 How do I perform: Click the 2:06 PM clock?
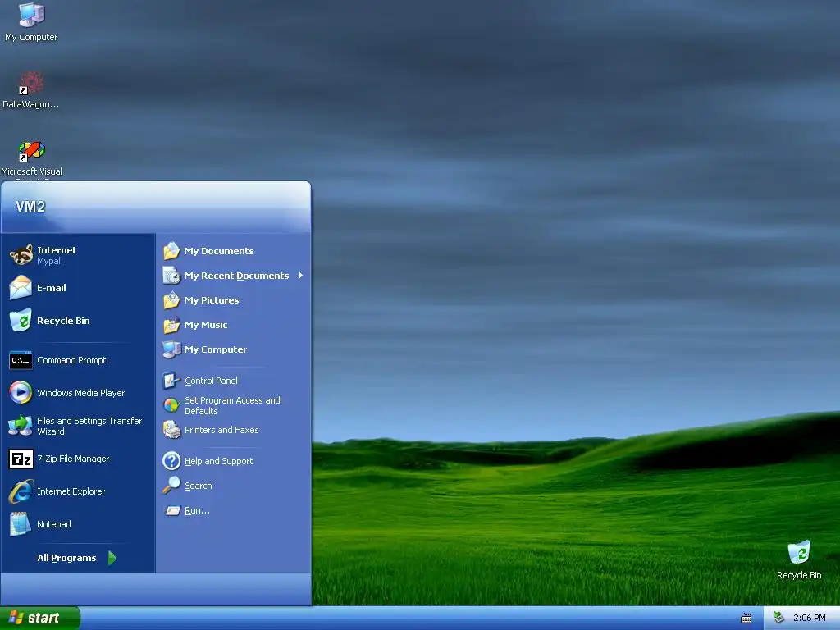click(x=809, y=618)
